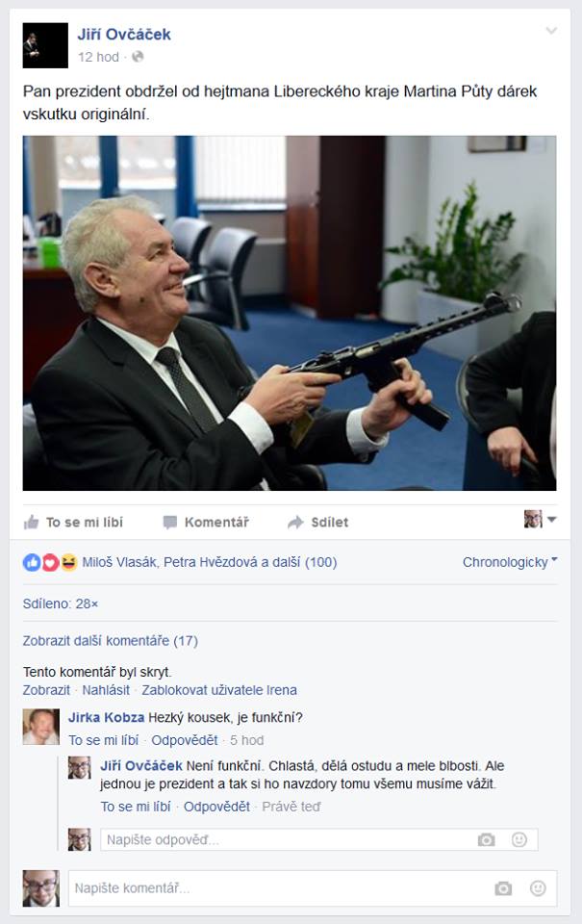Click the emoji icon in the reply field

[519, 839]
